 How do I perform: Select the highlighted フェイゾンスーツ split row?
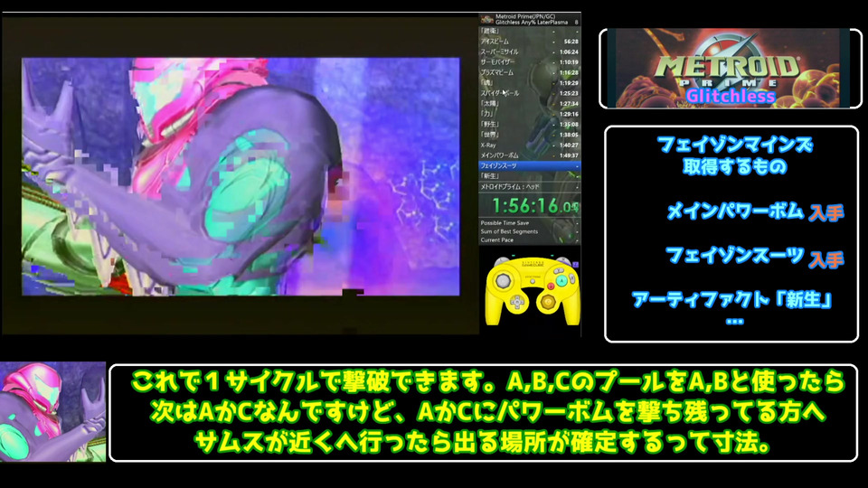[x=529, y=165]
